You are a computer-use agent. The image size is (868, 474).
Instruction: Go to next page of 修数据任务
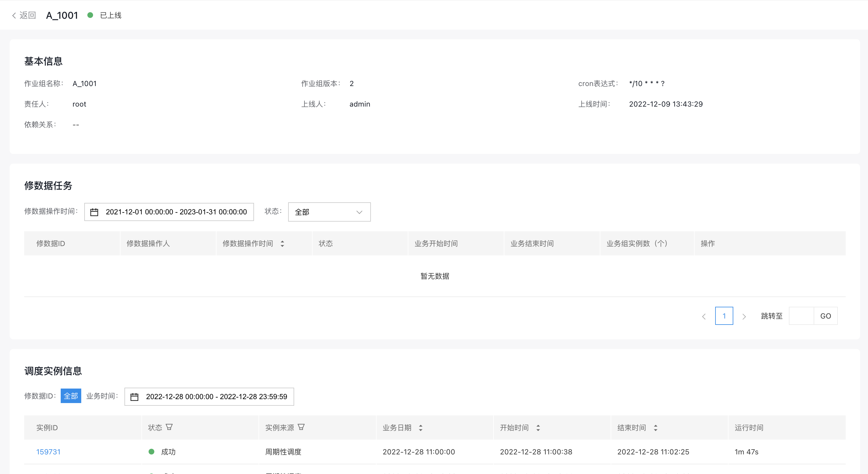click(744, 316)
